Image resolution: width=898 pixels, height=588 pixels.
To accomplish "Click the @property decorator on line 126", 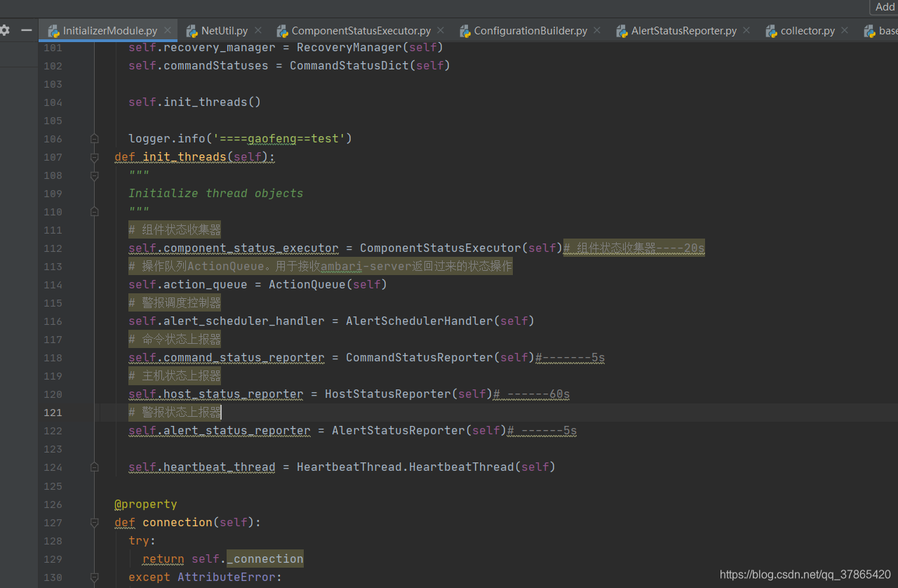I will 146,505.
